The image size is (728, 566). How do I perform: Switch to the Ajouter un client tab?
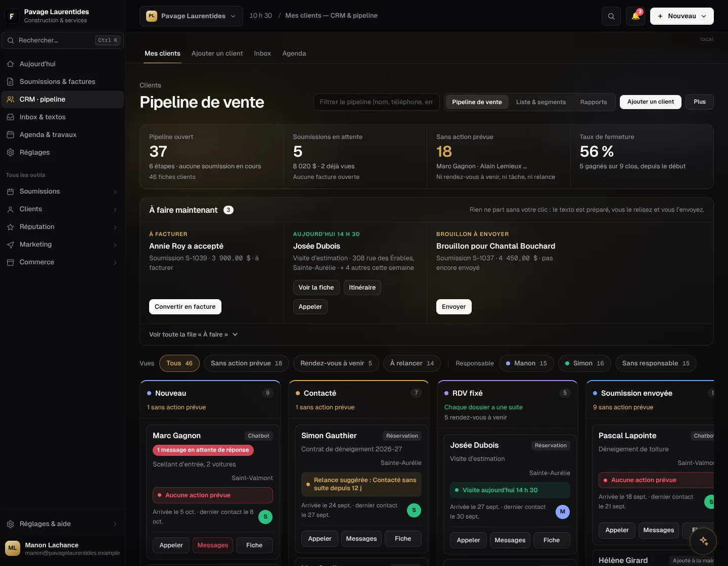coord(217,54)
